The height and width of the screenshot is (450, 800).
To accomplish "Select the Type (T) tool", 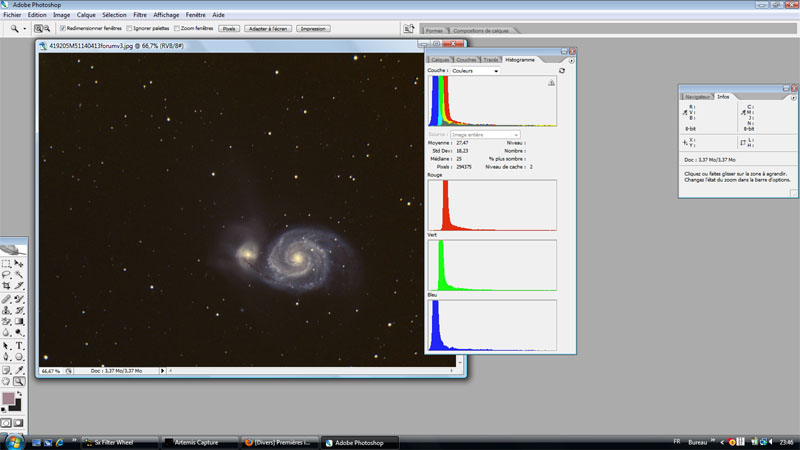I will [19, 345].
